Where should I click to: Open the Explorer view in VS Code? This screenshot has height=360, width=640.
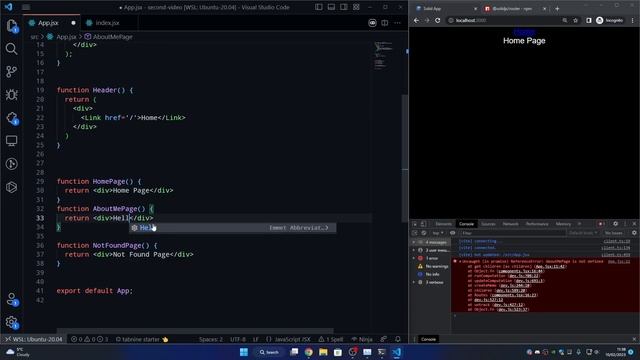(x=11, y=26)
